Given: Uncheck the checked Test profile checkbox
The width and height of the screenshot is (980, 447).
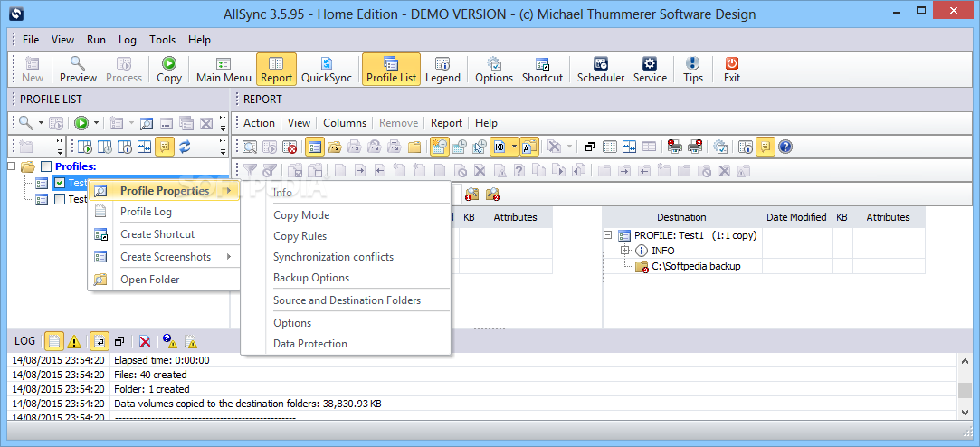Looking at the screenshot, I should coord(60,183).
